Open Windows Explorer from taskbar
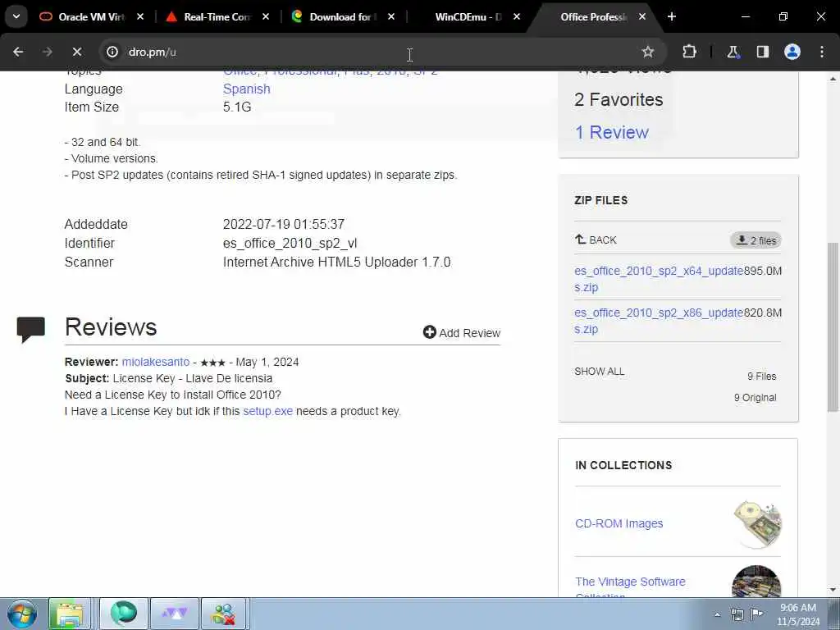Image resolution: width=840 pixels, height=630 pixels. pyautogui.click(x=70, y=614)
